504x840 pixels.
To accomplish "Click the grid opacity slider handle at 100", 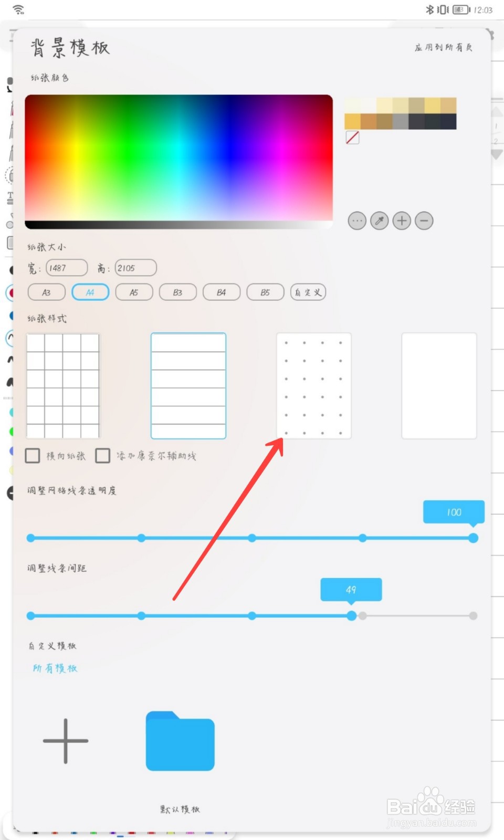I will [473, 538].
